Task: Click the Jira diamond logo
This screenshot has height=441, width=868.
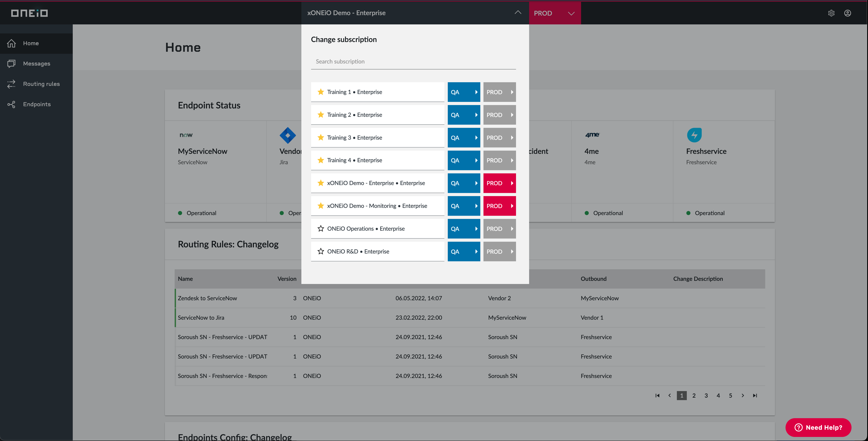Action: pos(288,135)
